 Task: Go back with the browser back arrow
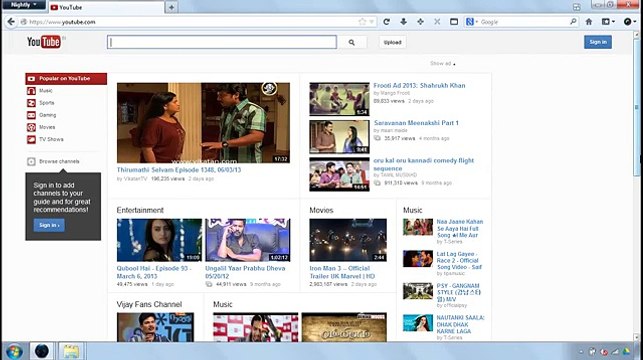[x=11, y=22]
